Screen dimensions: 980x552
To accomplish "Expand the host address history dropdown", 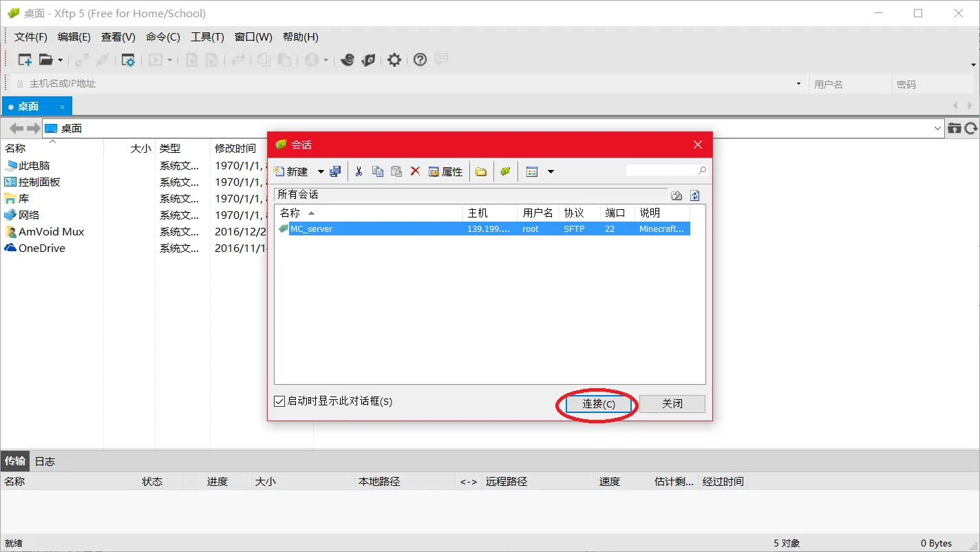I will (798, 84).
